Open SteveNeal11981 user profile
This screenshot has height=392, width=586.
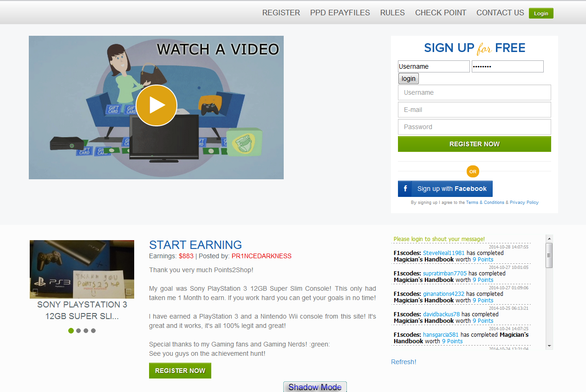[x=444, y=253]
